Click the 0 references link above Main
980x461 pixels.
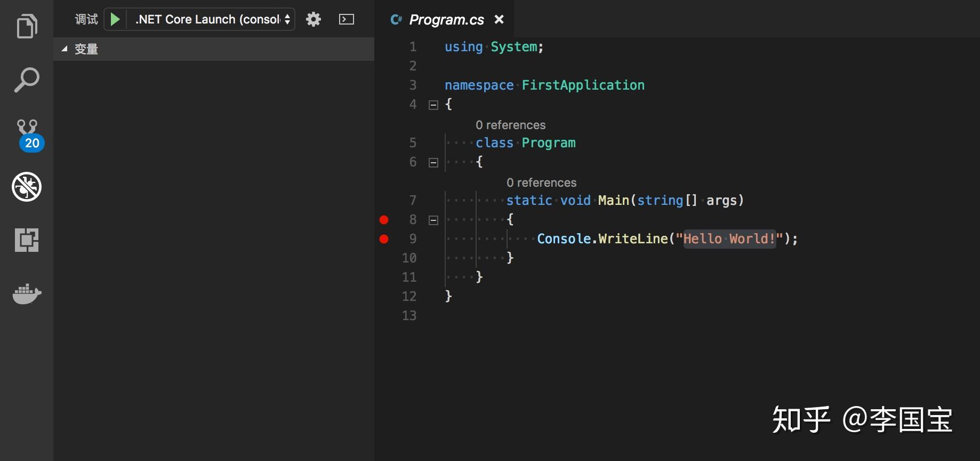point(541,182)
